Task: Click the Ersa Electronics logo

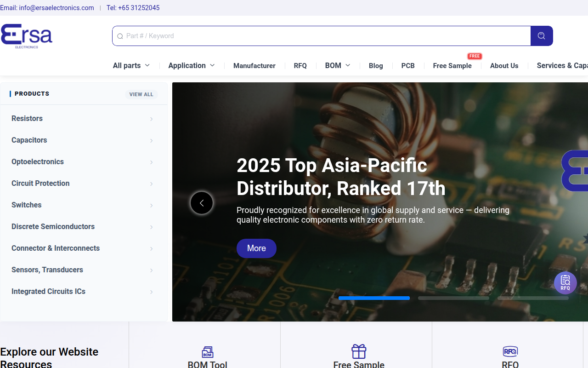Action: point(27,36)
